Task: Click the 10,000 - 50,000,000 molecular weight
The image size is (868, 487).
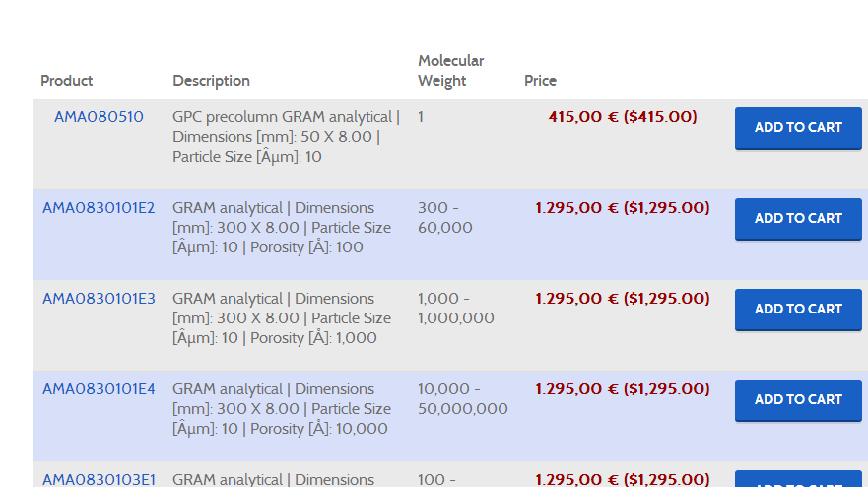Action: tap(462, 399)
